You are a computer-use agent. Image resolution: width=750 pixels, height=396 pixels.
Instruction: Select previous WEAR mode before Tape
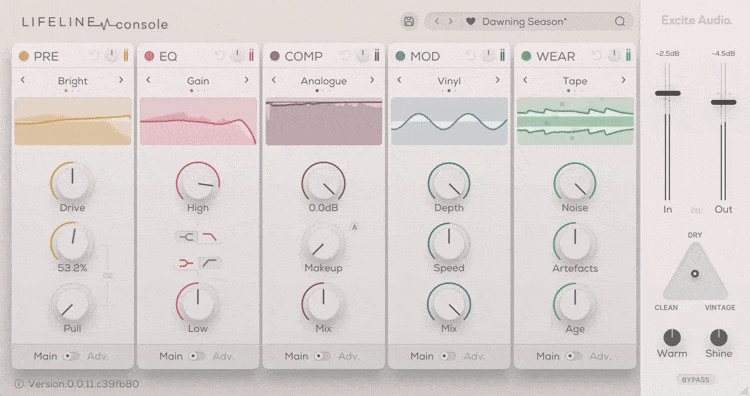525,80
